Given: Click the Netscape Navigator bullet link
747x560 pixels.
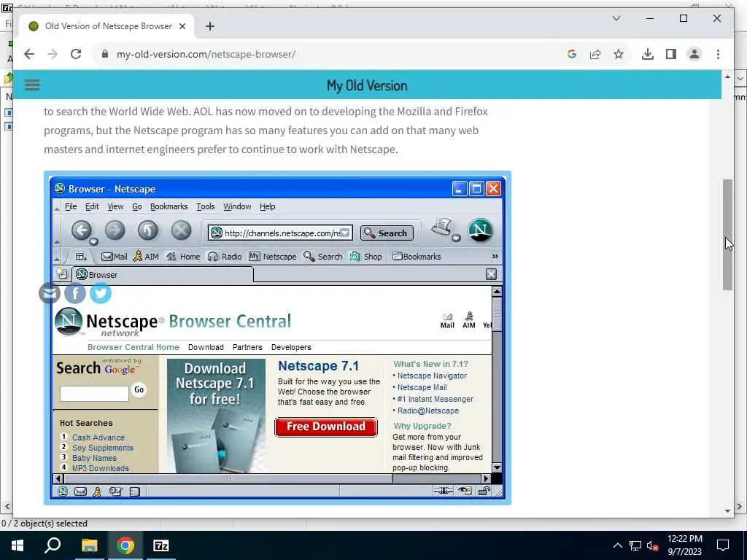Looking at the screenshot, I should pyautogui.click(x=432, y=376).
